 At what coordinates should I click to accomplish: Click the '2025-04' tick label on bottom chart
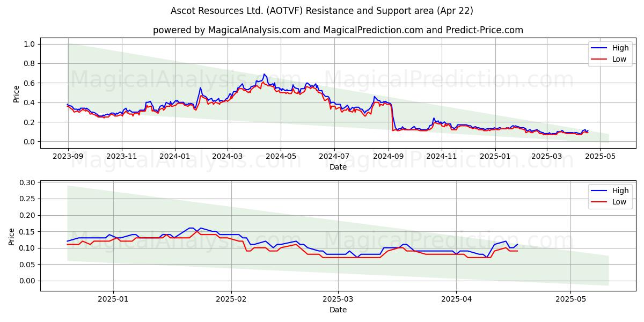pos(456,299)
